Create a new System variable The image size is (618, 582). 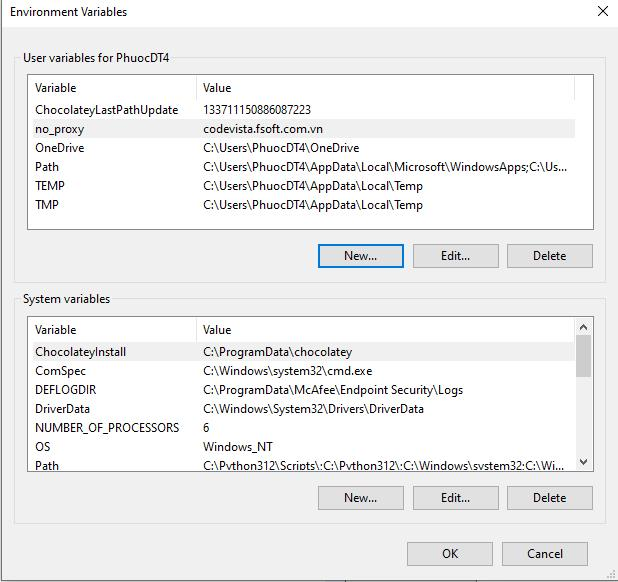(x=360, y=497)
